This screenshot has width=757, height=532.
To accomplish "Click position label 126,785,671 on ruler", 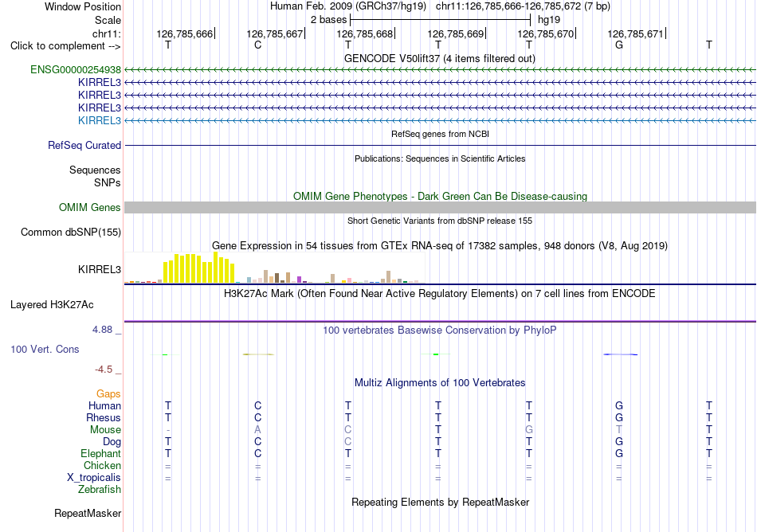I will coord(636,34).
